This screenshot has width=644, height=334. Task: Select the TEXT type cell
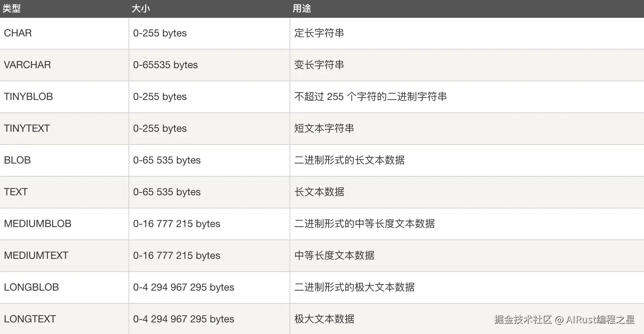16,192
